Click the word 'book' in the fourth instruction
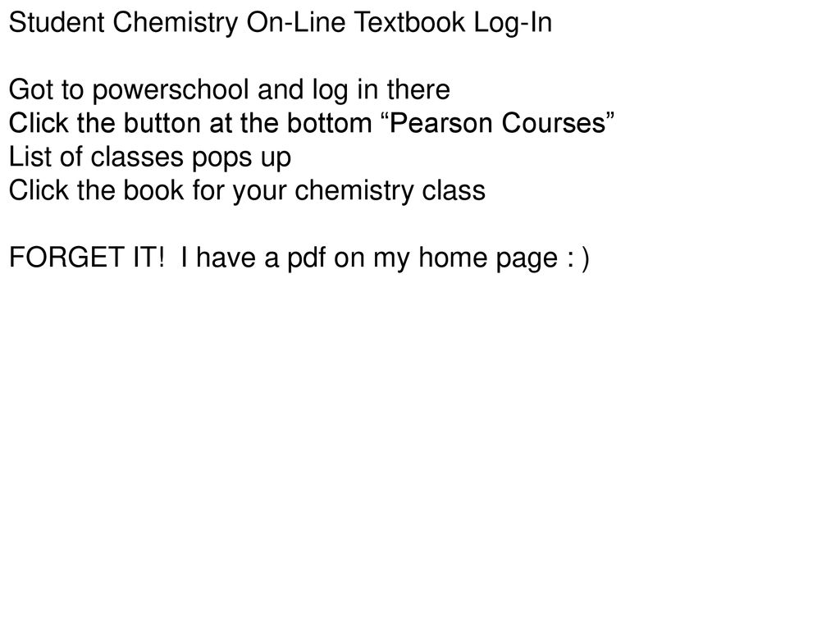840x630 pixels. click(153, 190)
